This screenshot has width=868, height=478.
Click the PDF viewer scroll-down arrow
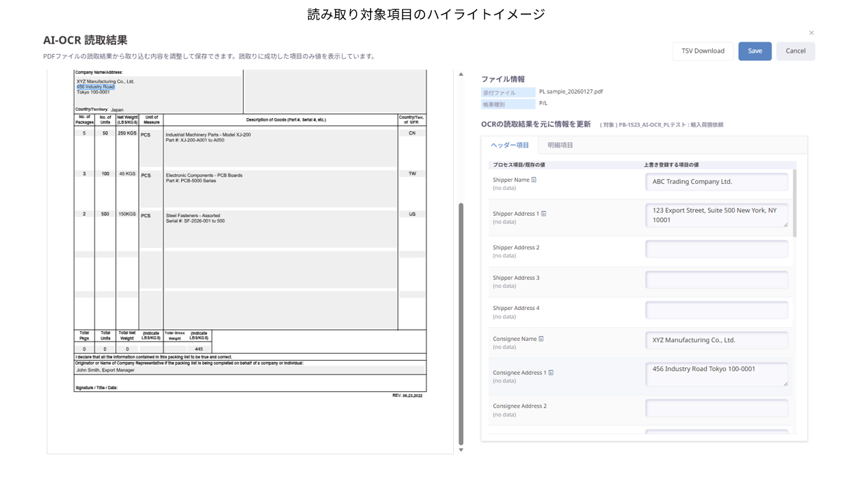coord(461,449)
